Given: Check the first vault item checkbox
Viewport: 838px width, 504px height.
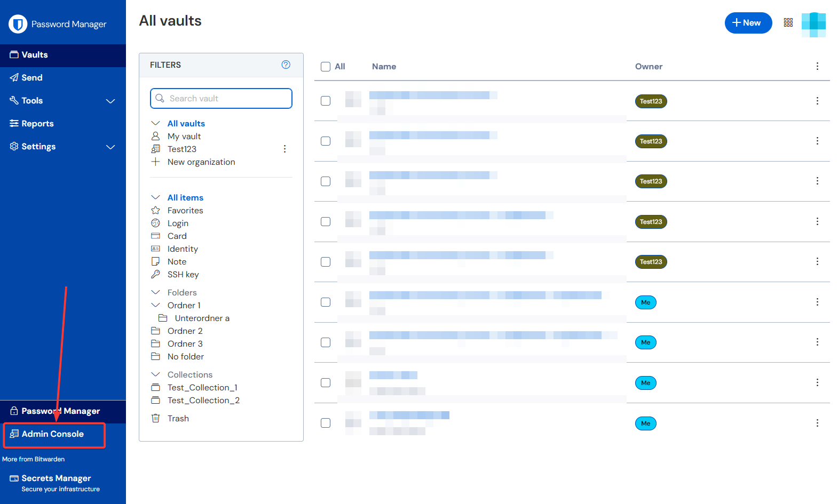Looking at the screenshot, I should pos(326,101).
